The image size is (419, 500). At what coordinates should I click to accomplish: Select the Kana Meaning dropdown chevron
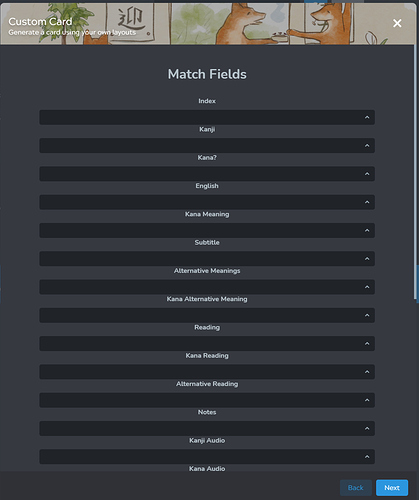click(367, 230)
